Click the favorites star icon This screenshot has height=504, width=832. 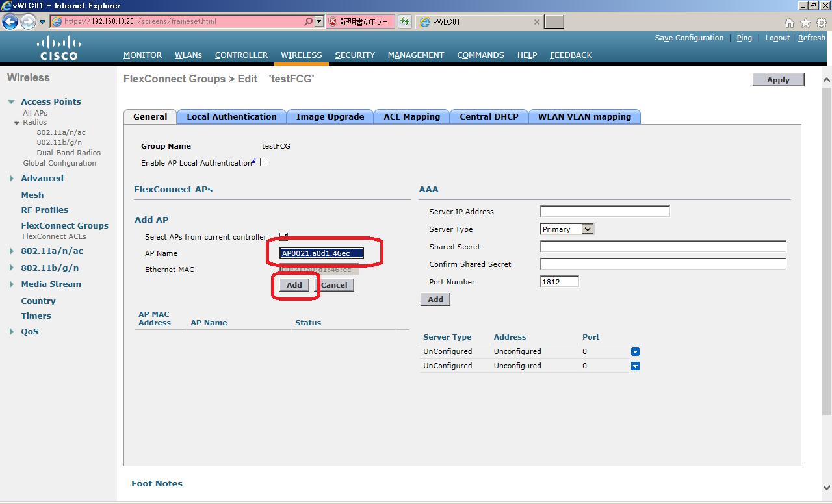tap(805, 23)
